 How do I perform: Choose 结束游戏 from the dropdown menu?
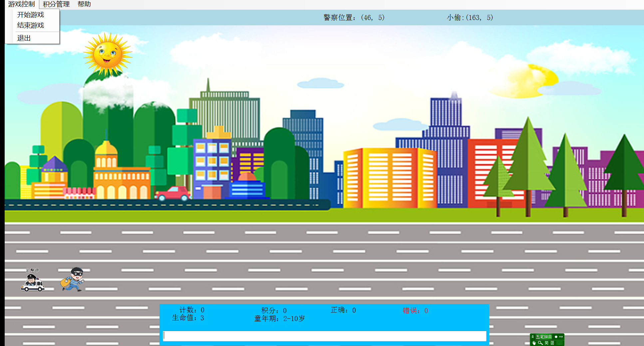31,25
